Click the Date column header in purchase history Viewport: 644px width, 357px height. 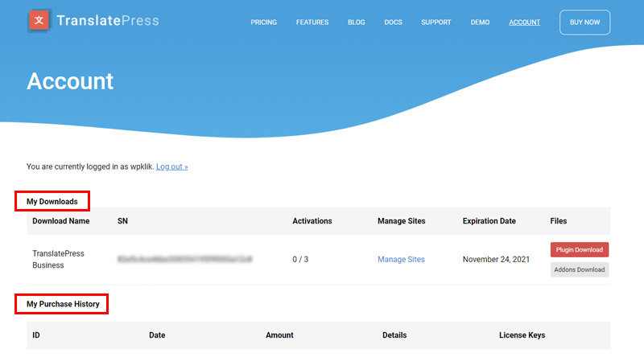click(157, 335)
